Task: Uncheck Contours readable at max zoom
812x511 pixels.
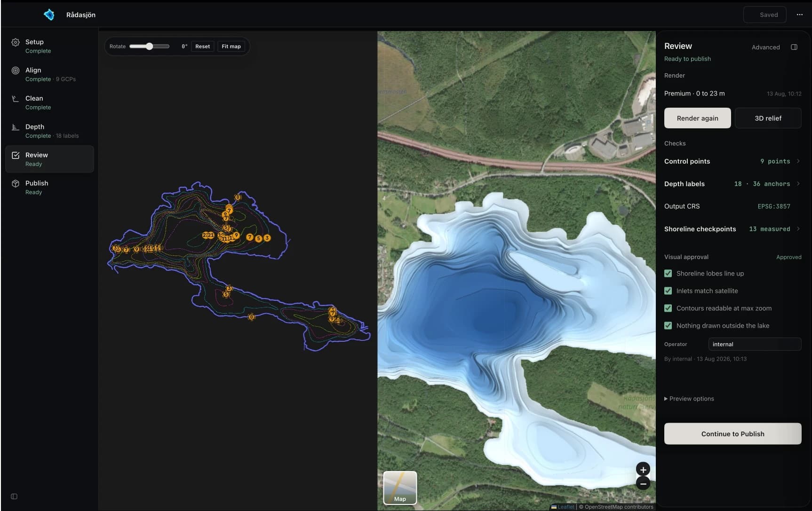Action: (668, 308)
